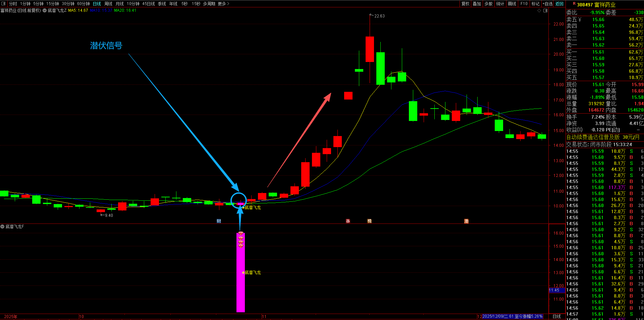Select the 45日线 period tab
Viewport: 644px width, 320px height.
point(149,4)
